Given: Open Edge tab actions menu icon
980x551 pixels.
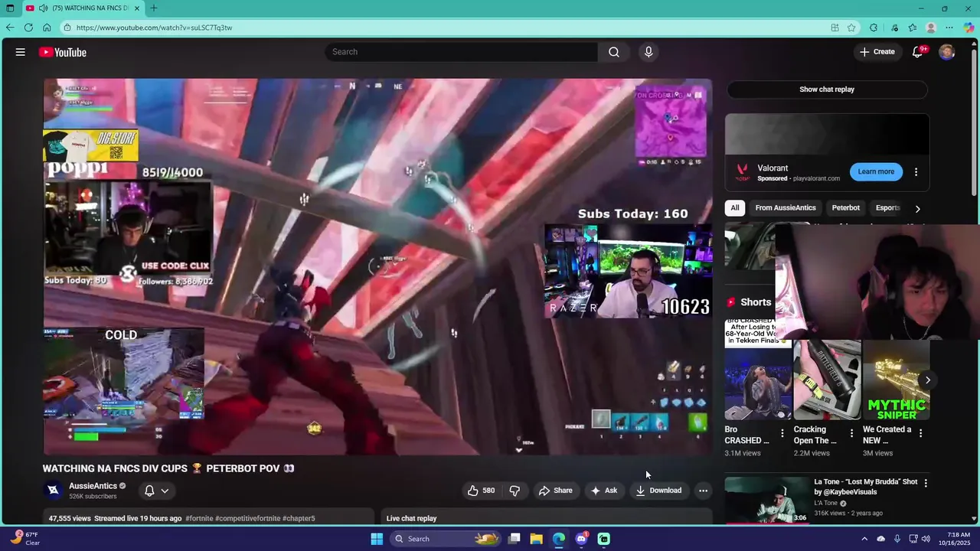Looking at the screenshot, I should [10, 8].
